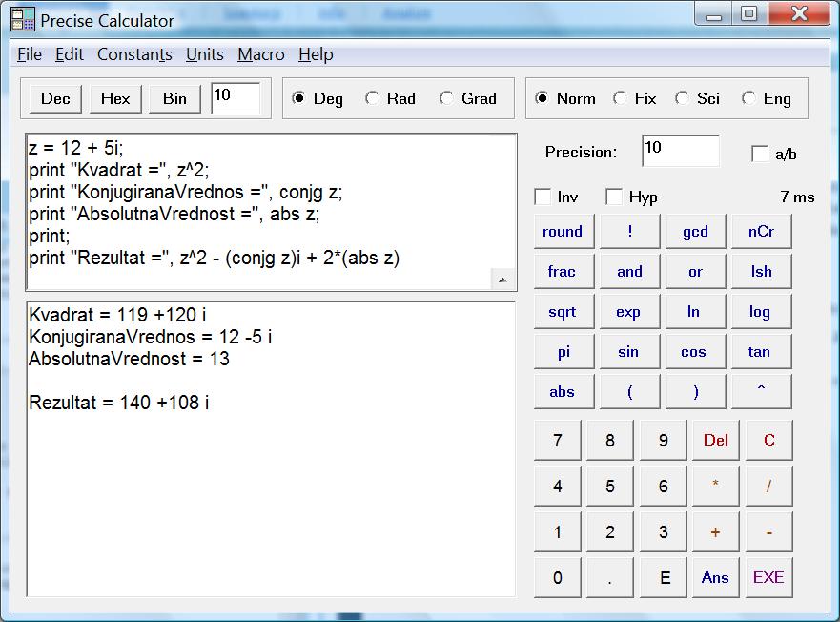This screenshot has width=840, height=622.
Task: Choose the Sci number format
Action: coord(682,98)
